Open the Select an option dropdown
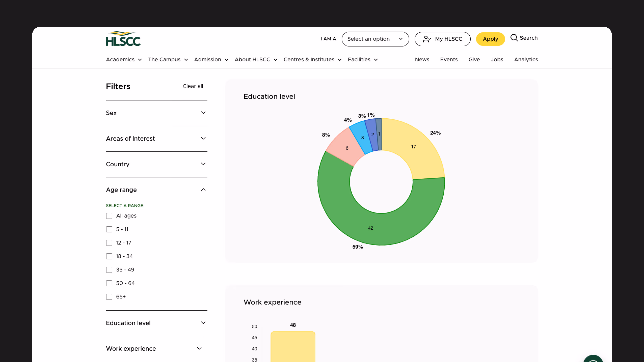The height and width of the screenshot is (362, 644). pyautogui.click(x=375, y=39)
